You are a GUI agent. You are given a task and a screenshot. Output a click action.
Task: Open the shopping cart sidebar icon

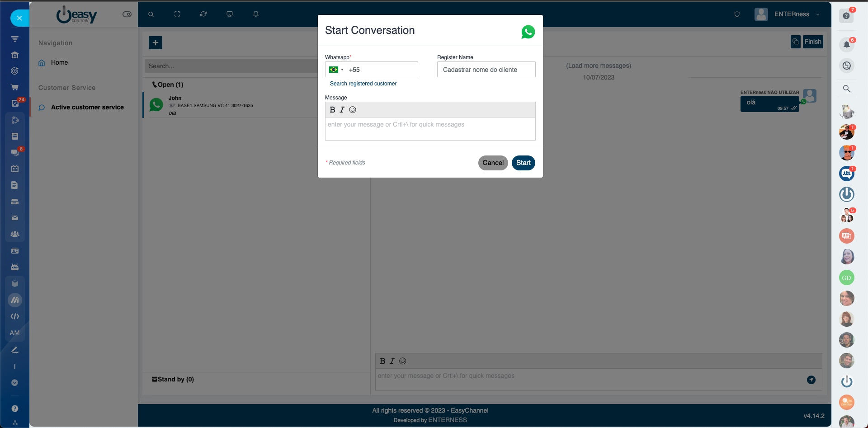pos(14,87)
